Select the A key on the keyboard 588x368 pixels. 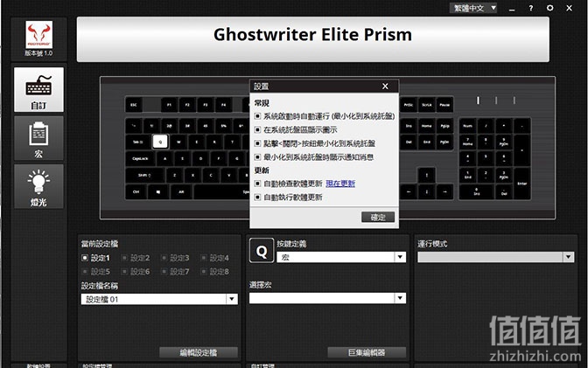click(164, 158)
